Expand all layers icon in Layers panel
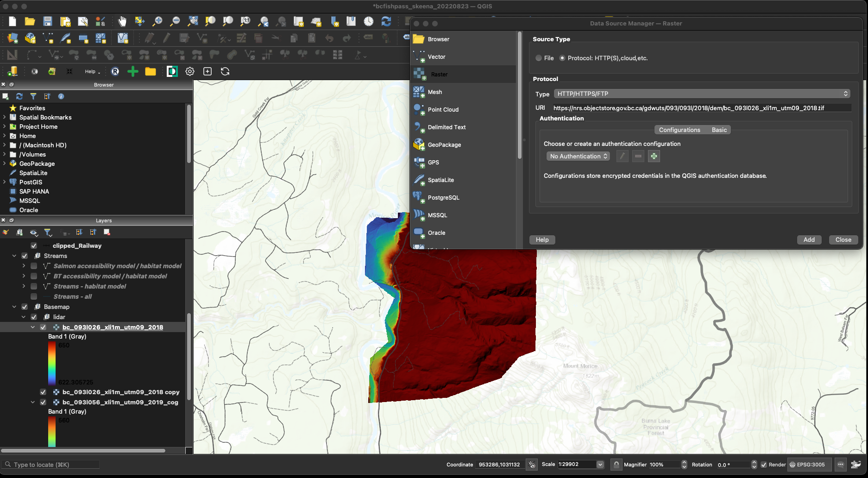The width and height of the screenshot is (868, 478). tap(79, 232)
